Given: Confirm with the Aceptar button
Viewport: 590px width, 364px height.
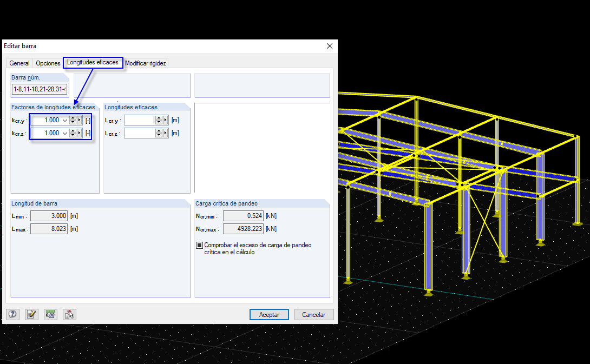Looking at the screenshot, I should [x=269, y=314].
